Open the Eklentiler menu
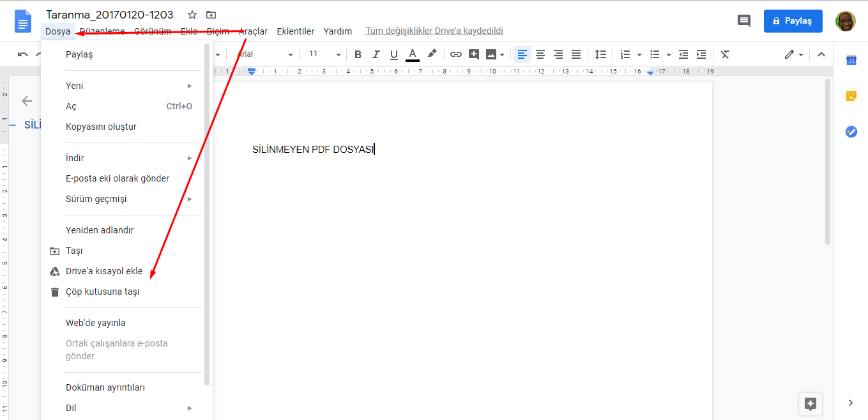The width and height of the screenshot is (868, 420). click(x=296, y=31)
